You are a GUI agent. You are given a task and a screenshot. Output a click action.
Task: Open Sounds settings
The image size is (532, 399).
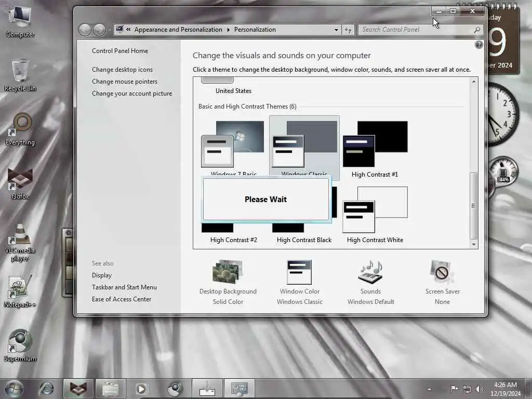[370, 282]
